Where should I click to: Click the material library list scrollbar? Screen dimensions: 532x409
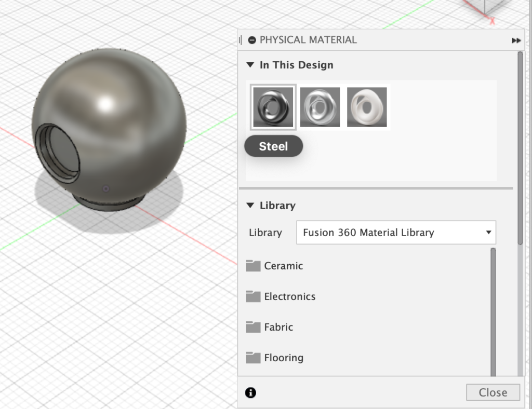(x=493, y=311)
